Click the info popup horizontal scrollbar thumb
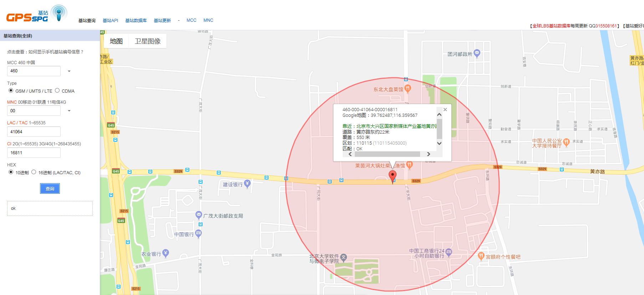Viewport: 644px width, 295px height. tap(387, 154)
